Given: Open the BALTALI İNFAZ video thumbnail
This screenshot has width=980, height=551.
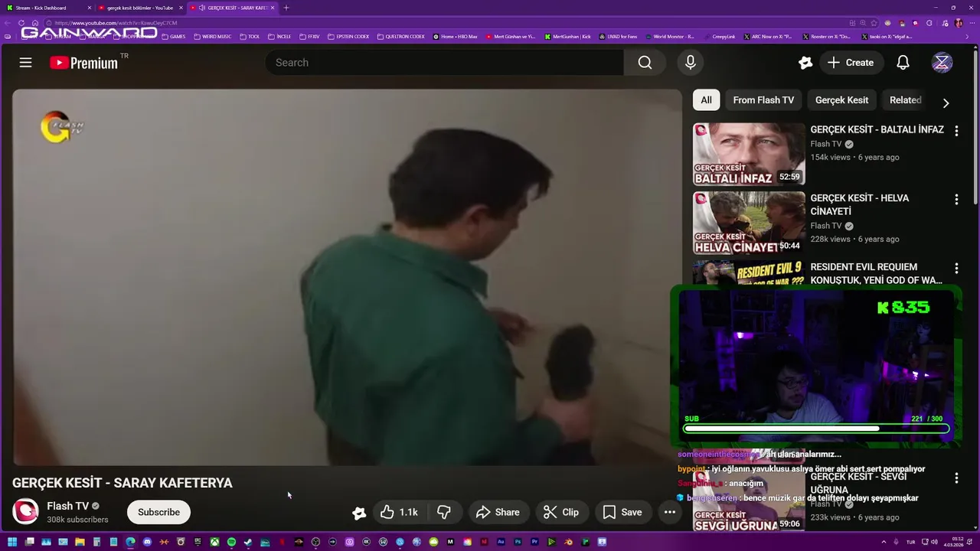Looking at the screenshot, I should tap(749, 154).
